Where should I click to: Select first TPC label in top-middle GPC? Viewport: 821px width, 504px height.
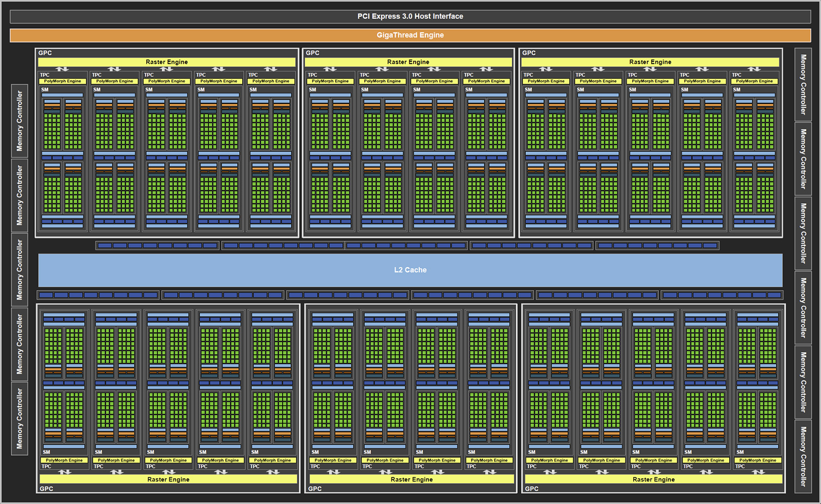pos(312,75)
